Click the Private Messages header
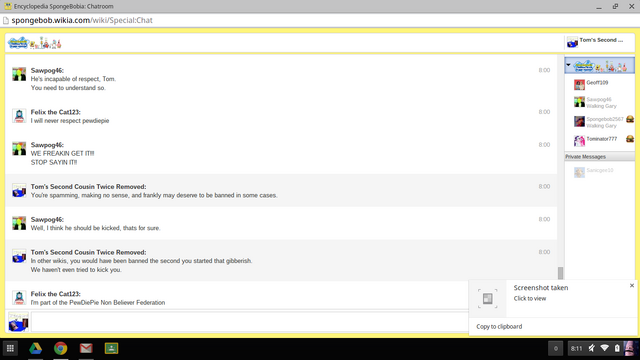 click(600, 157)
